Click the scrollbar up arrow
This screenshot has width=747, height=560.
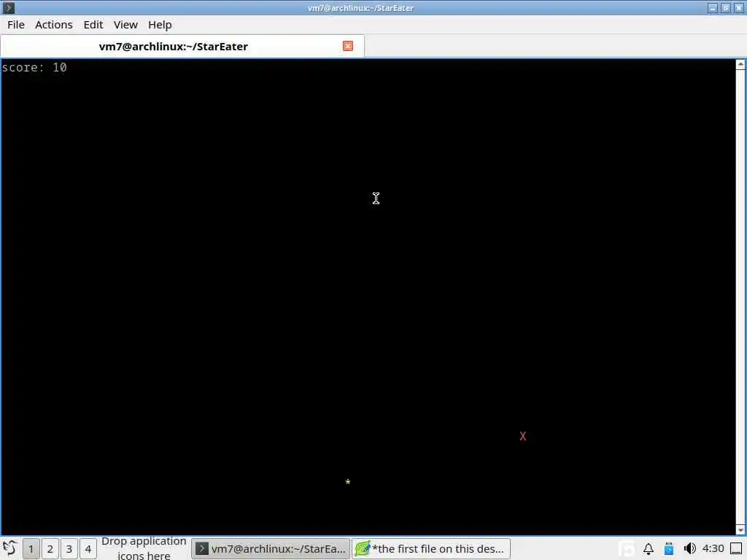point(740,64)
